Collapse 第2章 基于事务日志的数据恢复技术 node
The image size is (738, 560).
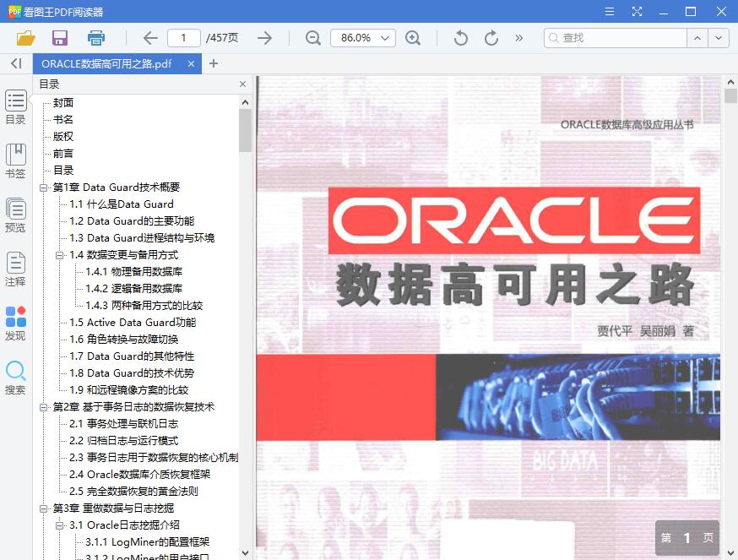43,407
